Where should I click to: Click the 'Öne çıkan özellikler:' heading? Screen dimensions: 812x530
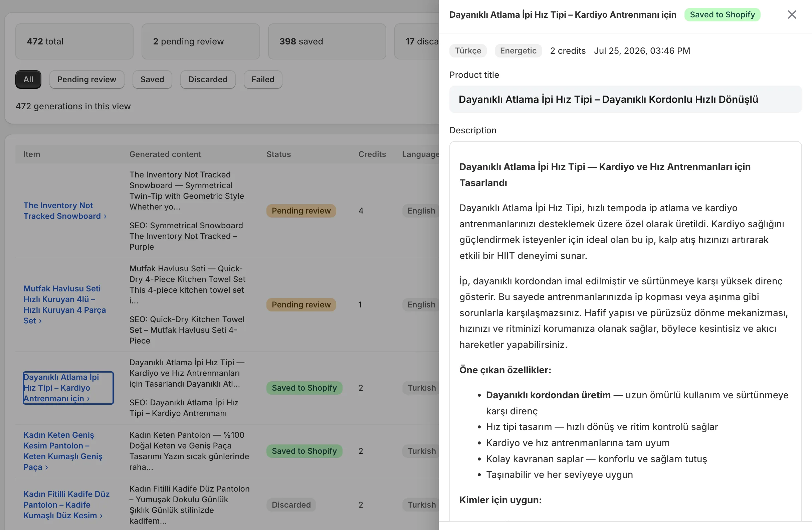click(x=505, y=370)
